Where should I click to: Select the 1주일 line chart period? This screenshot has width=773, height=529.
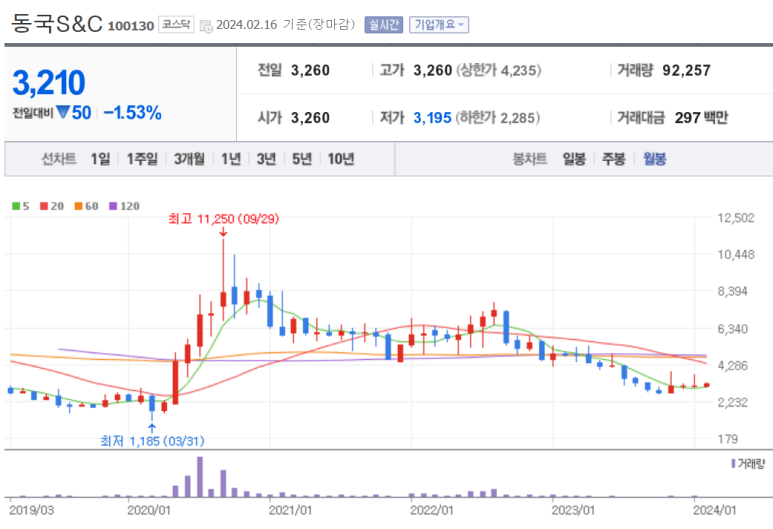[144, 158]
